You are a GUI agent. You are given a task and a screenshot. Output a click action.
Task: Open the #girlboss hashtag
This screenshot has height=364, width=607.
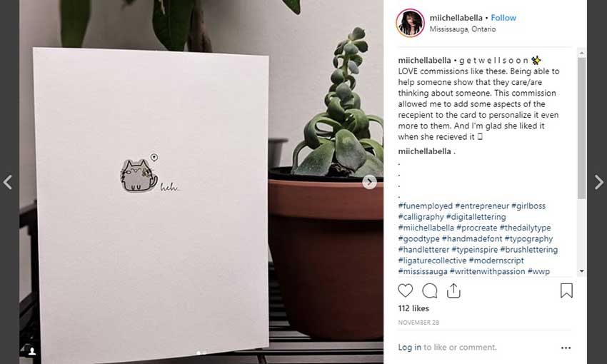(x=528, y=206)
